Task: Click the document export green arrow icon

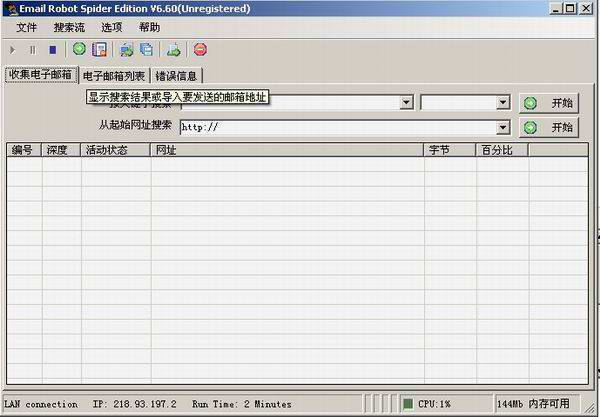Action: click(173, 50)
